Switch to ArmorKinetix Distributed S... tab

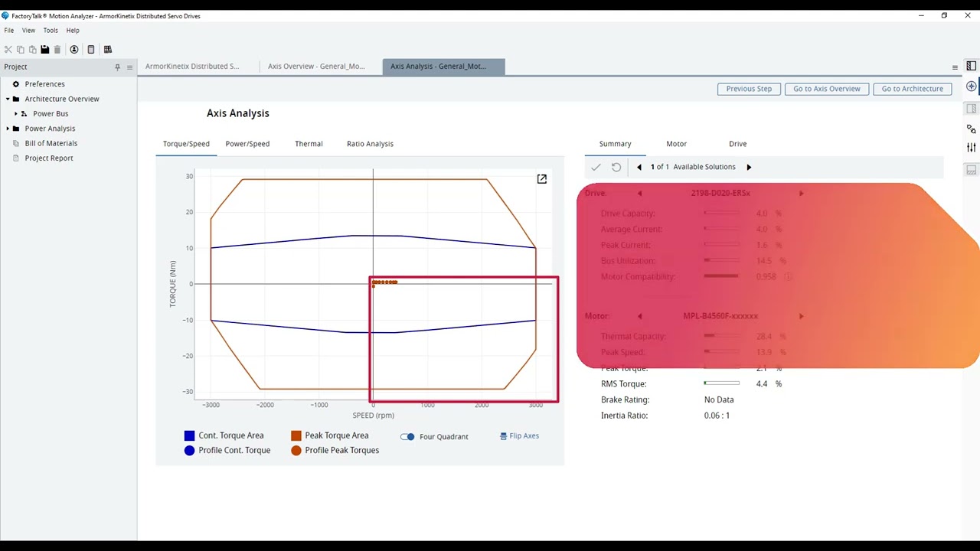(x=192, y=67)
